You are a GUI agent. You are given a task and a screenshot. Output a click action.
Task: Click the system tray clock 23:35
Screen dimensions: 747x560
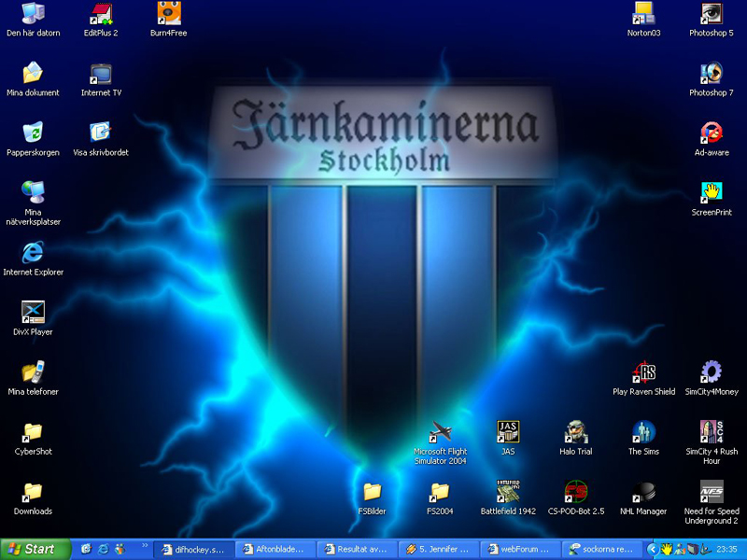click(726, 550)
